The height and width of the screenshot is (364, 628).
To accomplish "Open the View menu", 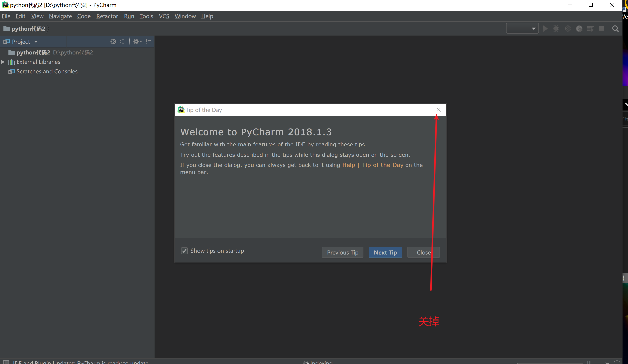I will coord(37,16).
